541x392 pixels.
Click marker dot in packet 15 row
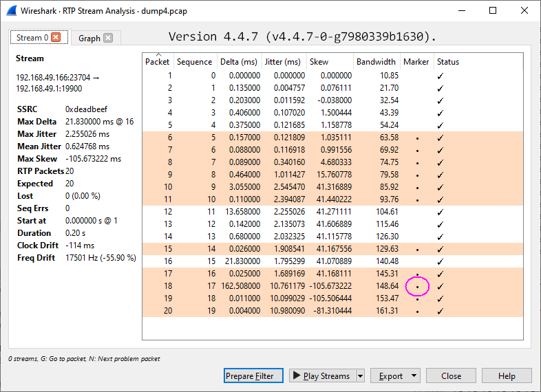click(418, 250)
